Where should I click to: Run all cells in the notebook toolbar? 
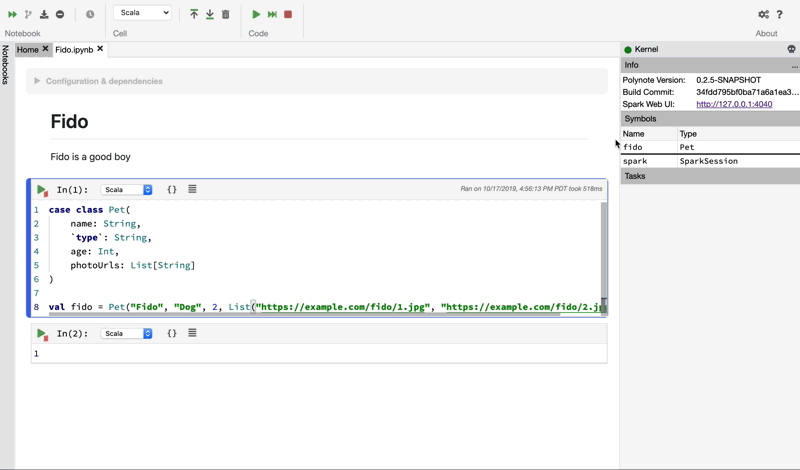[x=12, y=14]
